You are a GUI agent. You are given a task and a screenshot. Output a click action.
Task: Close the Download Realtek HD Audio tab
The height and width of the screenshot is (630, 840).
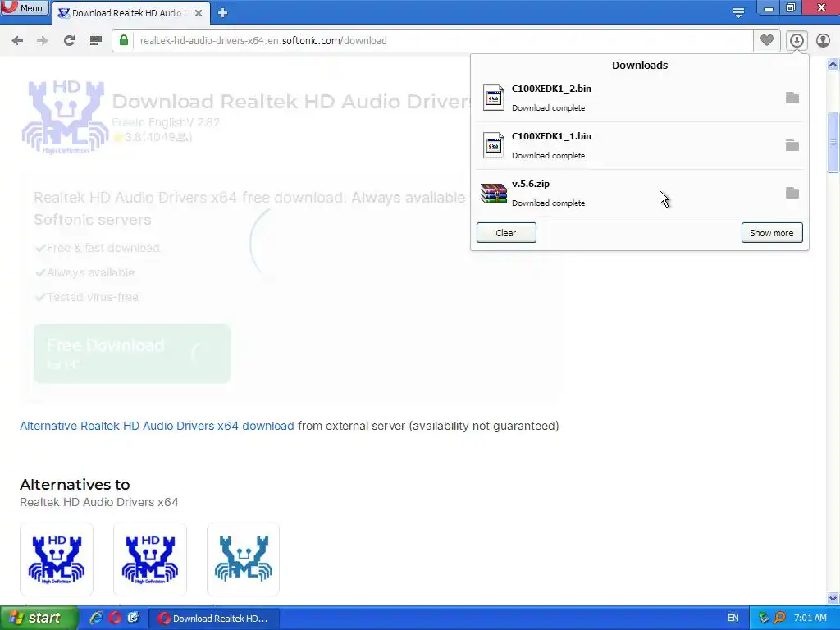pyautogui.click(x=199, y=13)
